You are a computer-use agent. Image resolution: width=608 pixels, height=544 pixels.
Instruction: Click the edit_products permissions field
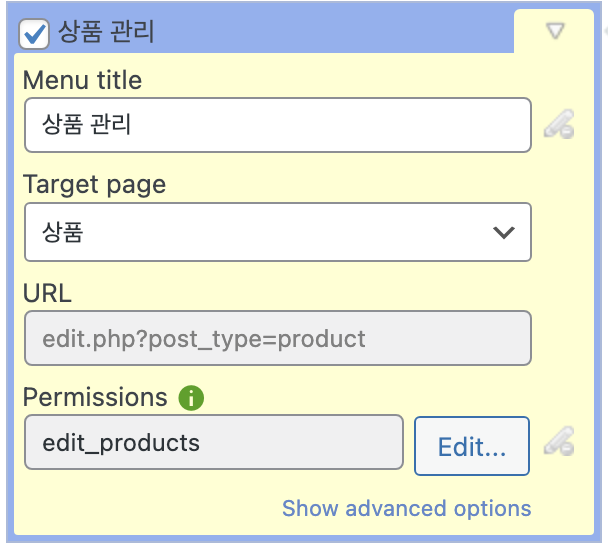click(213, 443)
